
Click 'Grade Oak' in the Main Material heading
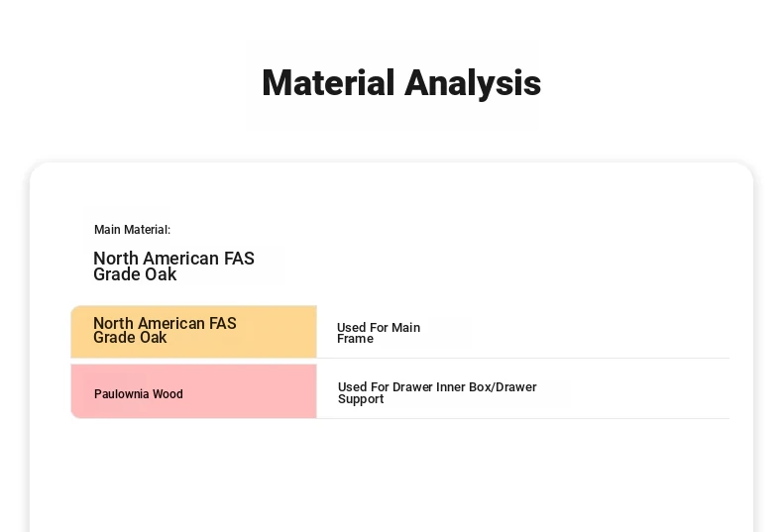click(x=135, y=274)
